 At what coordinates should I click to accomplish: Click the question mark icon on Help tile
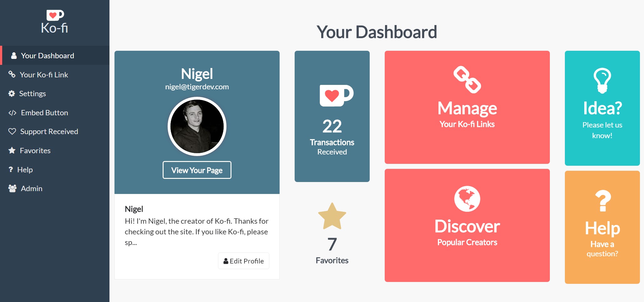pyautogui.click(x=602, y=201)
